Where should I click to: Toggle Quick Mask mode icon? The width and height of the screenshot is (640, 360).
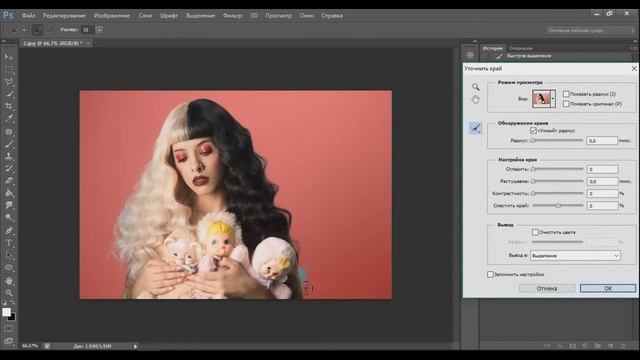[9, 329]
